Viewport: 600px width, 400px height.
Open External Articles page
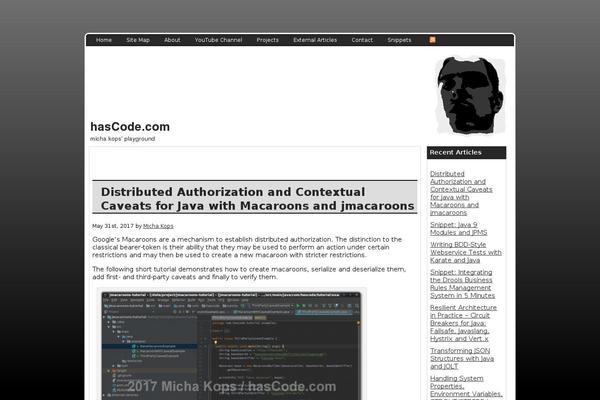click(x=315, y=40)
